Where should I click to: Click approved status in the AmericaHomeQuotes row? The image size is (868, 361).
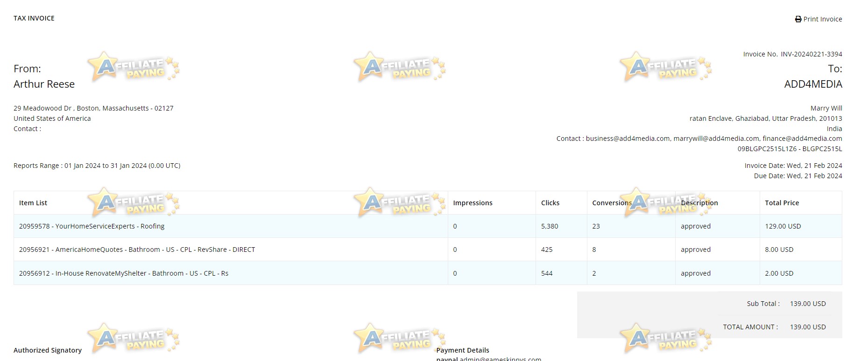(696, 250)
